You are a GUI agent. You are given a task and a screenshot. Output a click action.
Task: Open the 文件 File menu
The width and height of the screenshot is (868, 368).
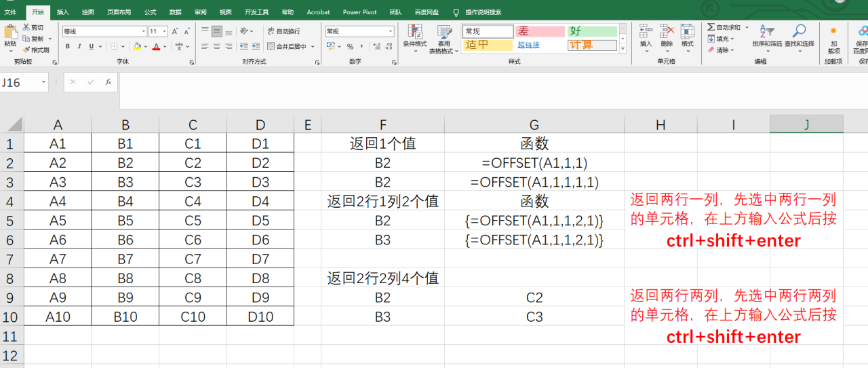pyautogui.click(x=10, y=12)
